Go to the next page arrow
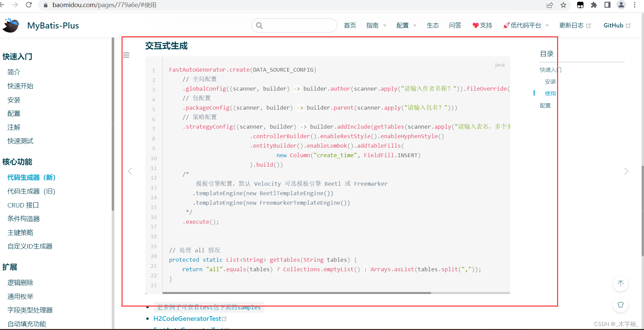 click(x=626, y=171)
